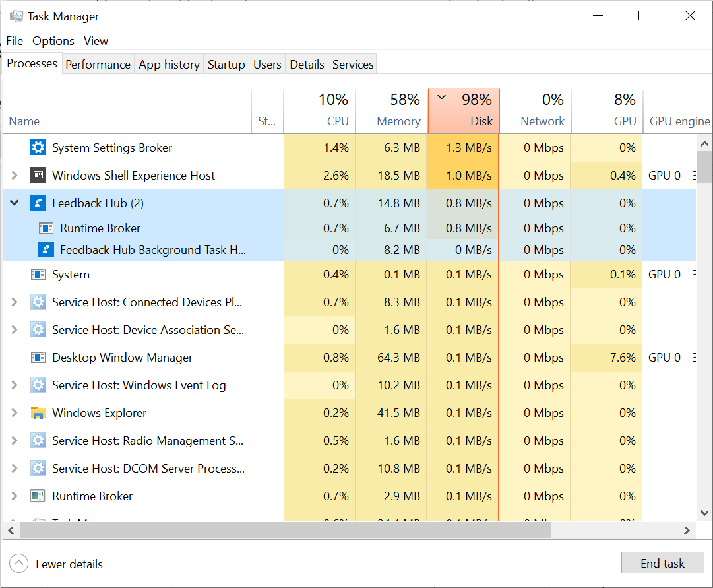Screen dimensions: 713x588
Task: Click the Fewer details circular chevron icon
Action: pos(18,563)
